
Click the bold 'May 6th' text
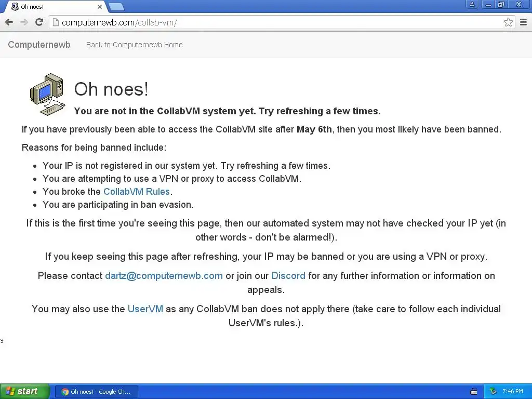[x=314, y=129]
